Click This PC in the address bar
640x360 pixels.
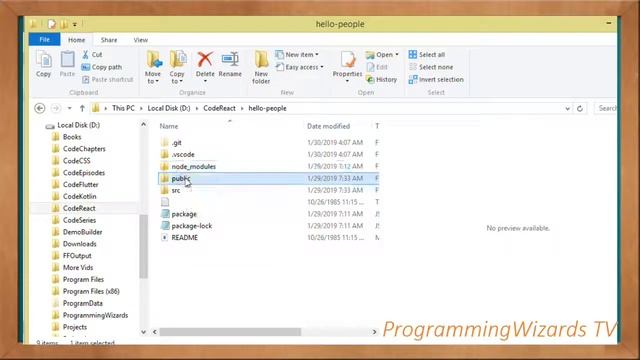point(123,108)
